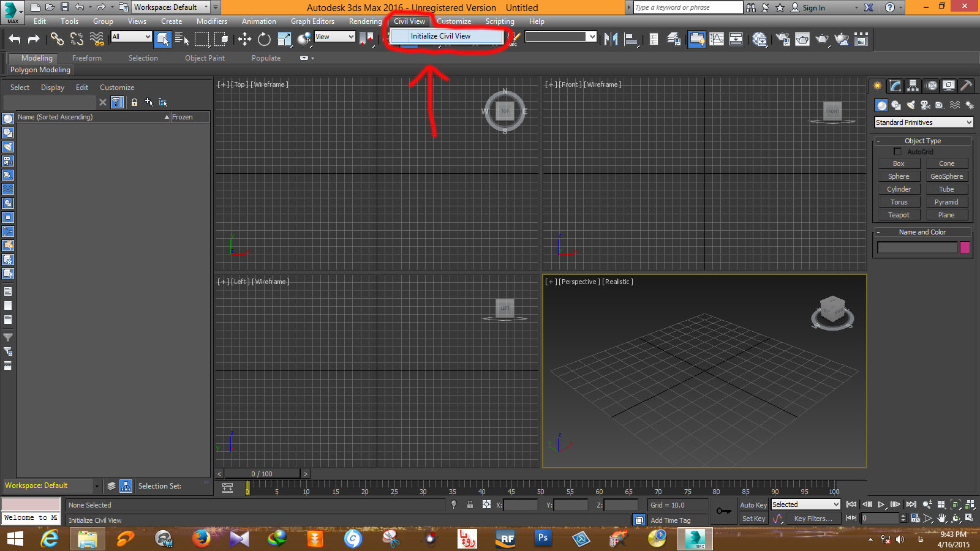Choose the Rectangular Selection Region tool

pos(202,39)
